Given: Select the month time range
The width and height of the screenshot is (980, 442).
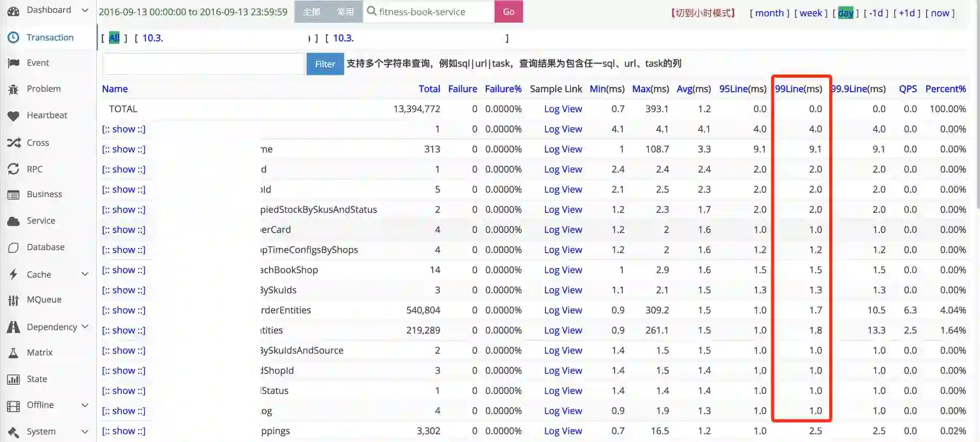Looking at the screenshot, I should pyautogui.click(x=769, y=13).
